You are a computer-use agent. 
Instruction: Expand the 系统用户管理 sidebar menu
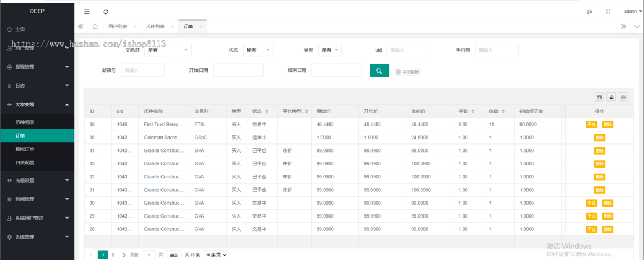(x=37, y=218)
